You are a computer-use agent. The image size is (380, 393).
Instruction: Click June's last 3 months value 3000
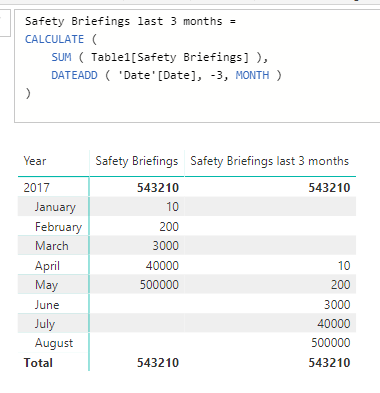[x=337, y=305]
